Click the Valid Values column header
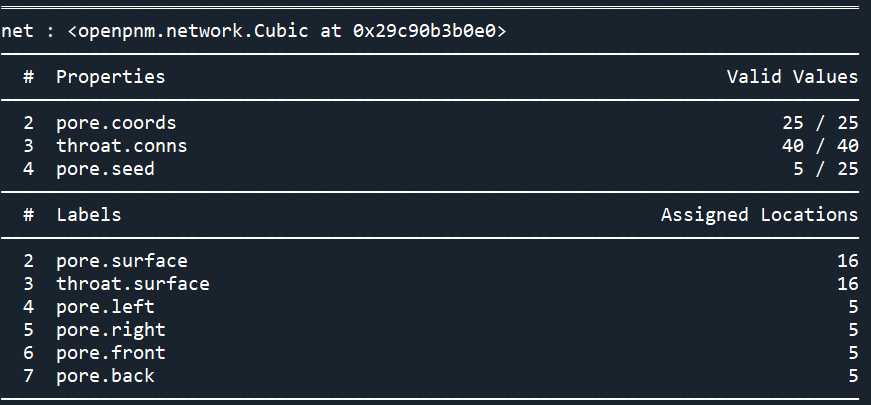The height and width of the screenshot is (405, 871). 793,77
